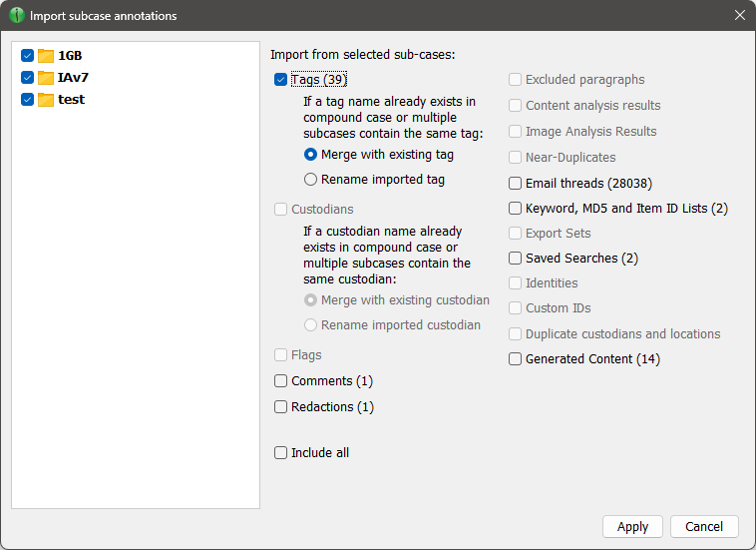Enable the Redactions (1) checkbox
The height and width of the screenshot is (550, 756).
coord(281,407)
